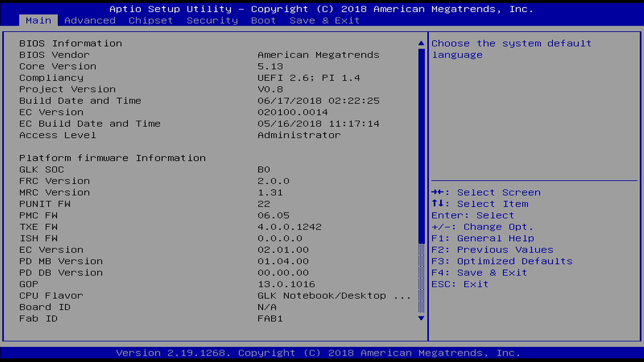This screenshot has height=362, width=644.
Task: Switch to the Advanced tab
Action: point(90,21)
